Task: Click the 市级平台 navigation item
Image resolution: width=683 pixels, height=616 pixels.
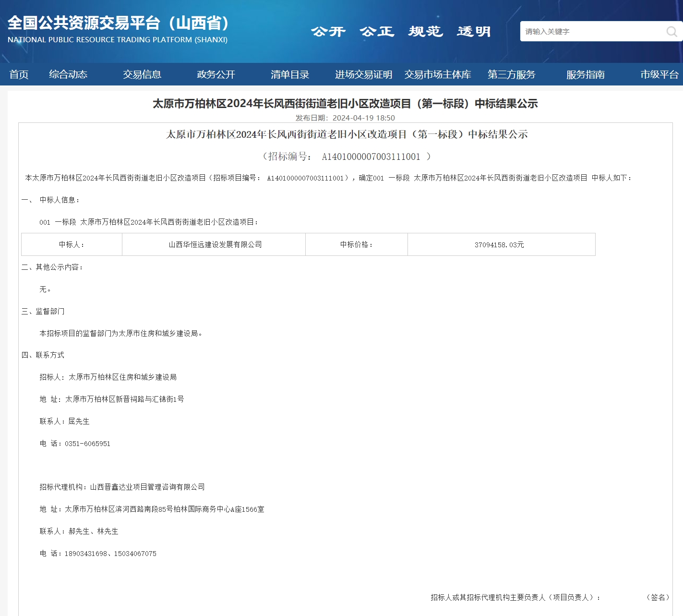Action: 659,74
